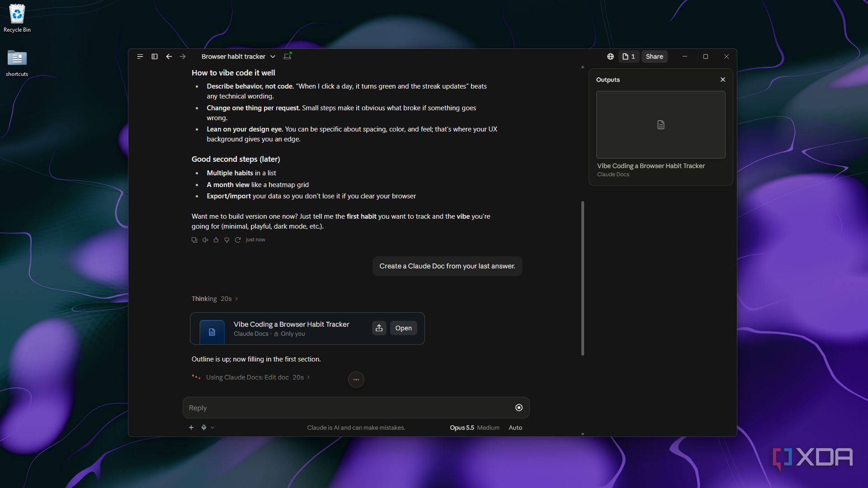Click the scroll-down arrow of the chat scrollbar
Screen dimensions: 868x488
[583, 434]
